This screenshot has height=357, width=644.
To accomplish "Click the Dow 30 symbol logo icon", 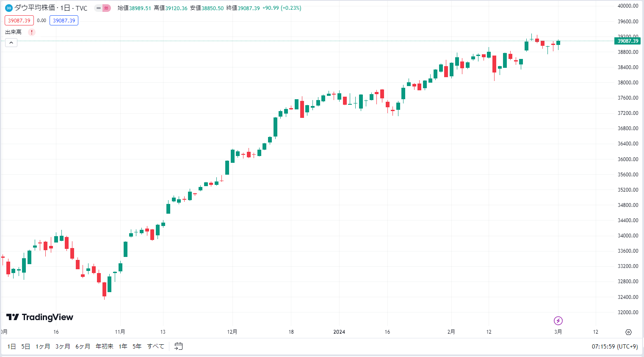I will click(8, 8).
